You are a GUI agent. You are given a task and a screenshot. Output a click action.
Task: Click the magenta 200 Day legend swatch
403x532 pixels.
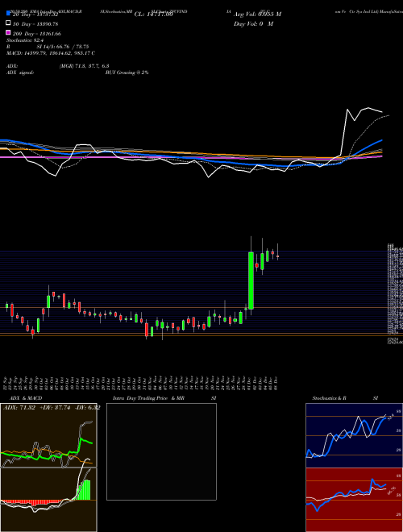click(x=8, y=33)
